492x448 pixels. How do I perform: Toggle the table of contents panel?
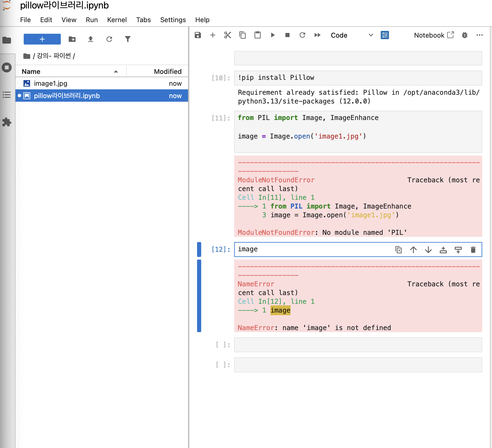point(7,95)
